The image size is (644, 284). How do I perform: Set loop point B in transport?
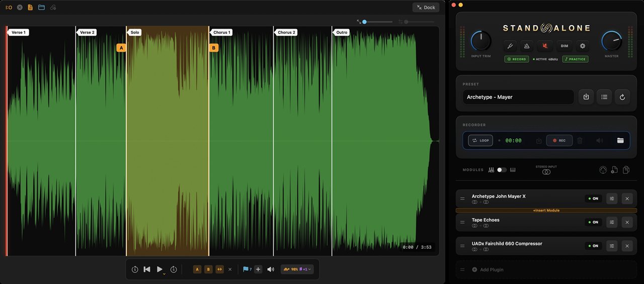[x=208, y=269]
